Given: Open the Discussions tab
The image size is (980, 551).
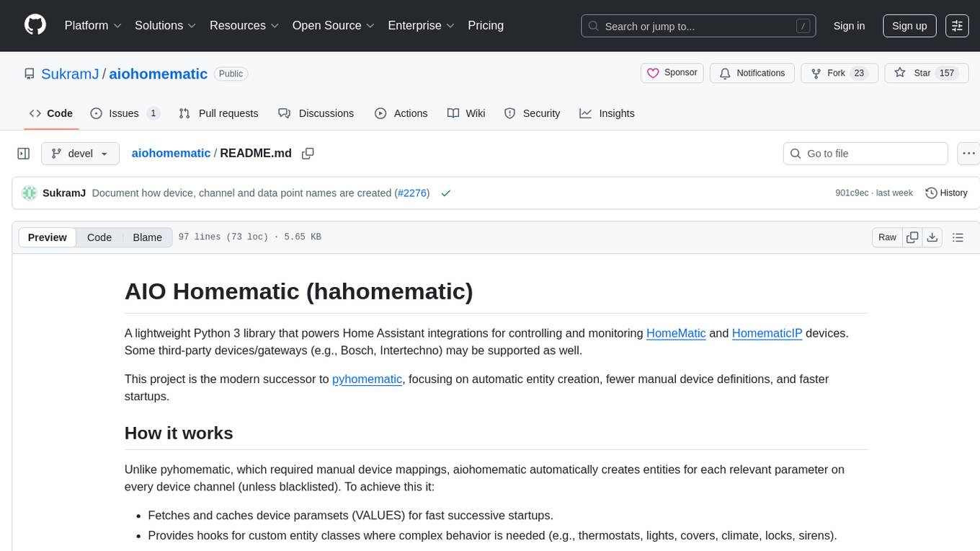Looking at the screenshot, I should 316,113.
